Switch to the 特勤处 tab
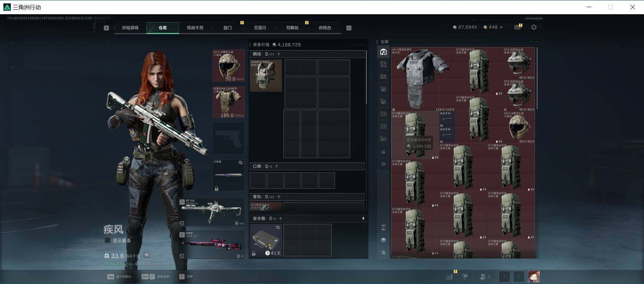 292,28
